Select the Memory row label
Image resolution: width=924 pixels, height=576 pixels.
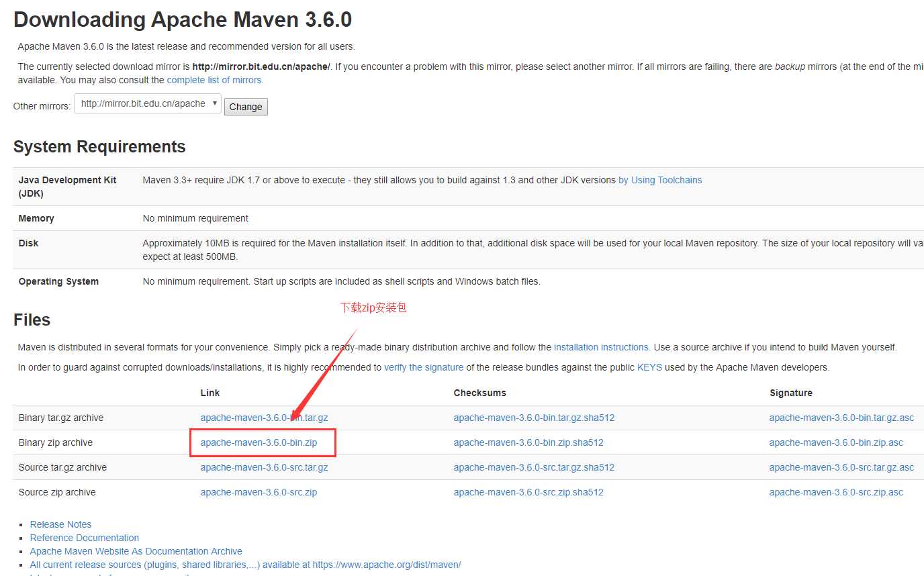point(36,218)
